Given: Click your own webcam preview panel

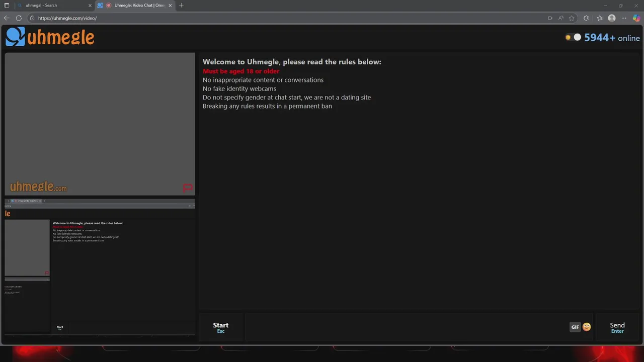Looking at the screenshot, I should point(100,267).
